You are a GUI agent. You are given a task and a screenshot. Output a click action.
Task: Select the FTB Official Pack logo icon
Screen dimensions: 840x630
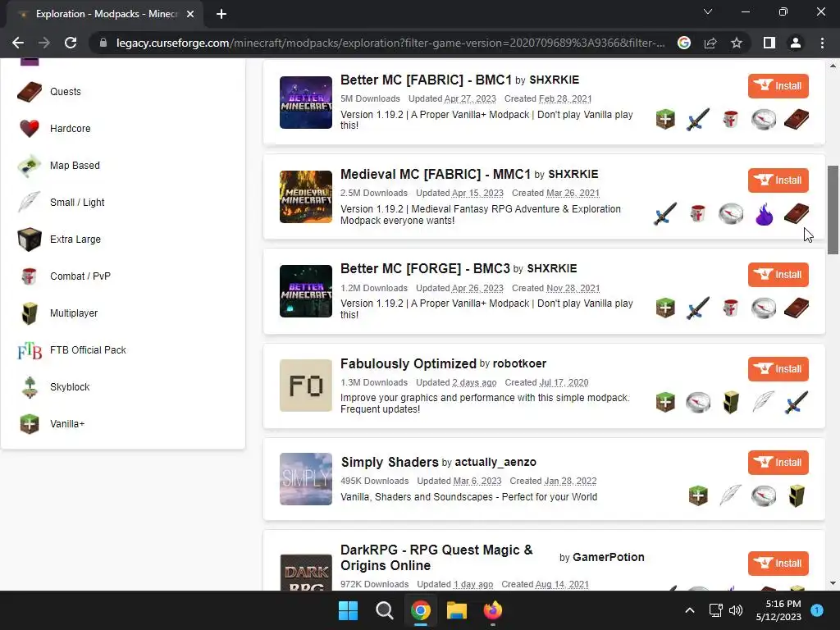(x=30, y=350)
